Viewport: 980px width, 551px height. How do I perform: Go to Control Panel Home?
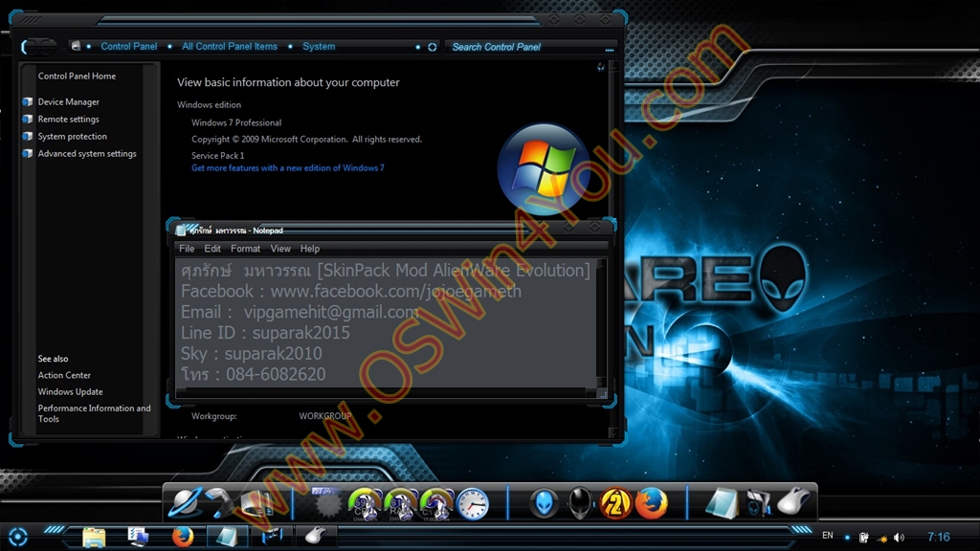pos(77,77)
